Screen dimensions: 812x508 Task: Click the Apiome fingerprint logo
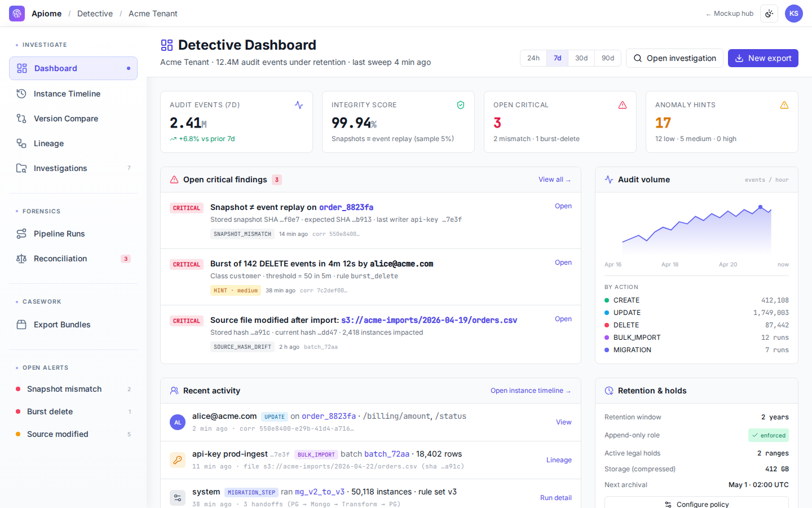17,14
